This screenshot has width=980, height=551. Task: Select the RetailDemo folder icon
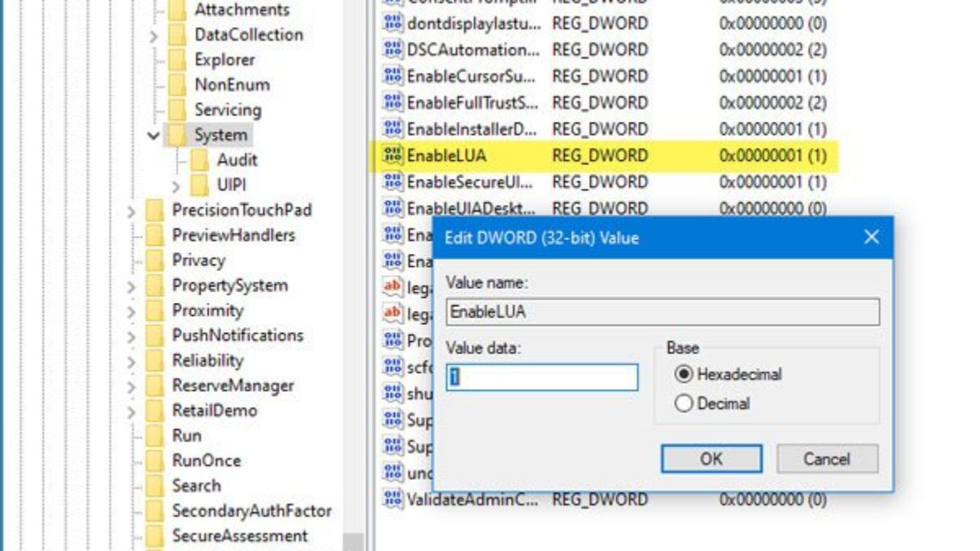(x=154, y=411)
